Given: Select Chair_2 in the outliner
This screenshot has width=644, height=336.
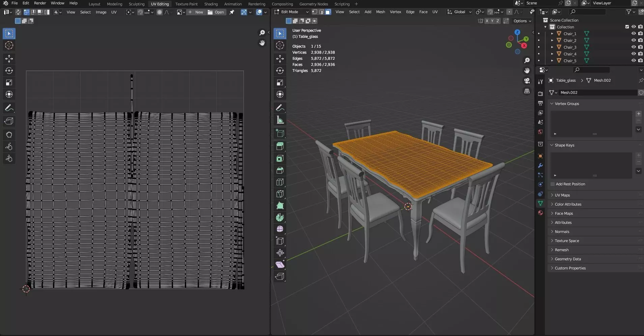Looking at the screenshot, I should (x=570, y=41).
